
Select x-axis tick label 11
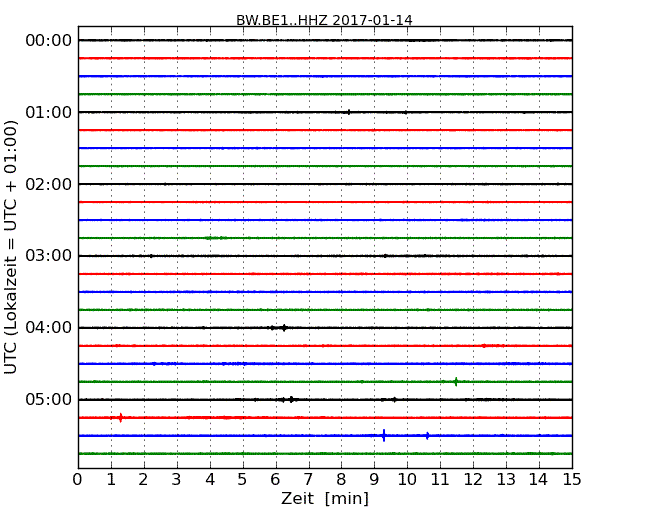(x=440, y=480)
